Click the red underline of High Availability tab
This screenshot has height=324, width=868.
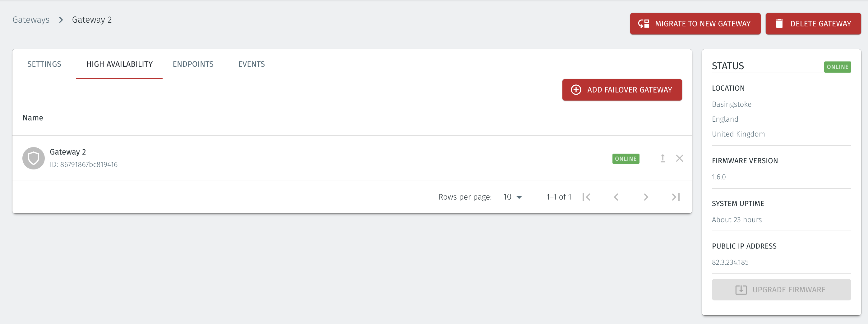pyautogui.click(x=119, y=77)
